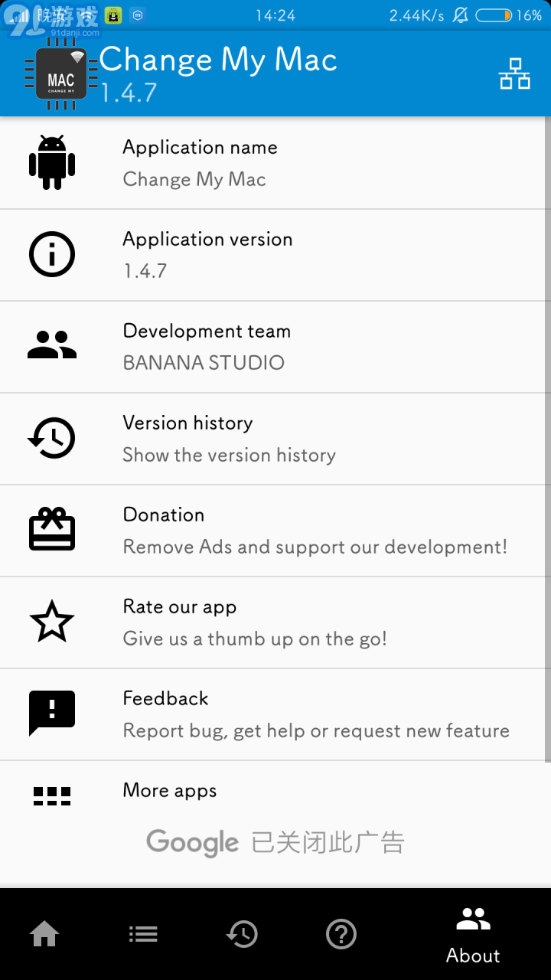Go to Home tab in bottom bar
Screen dimensions: 551x980
(44, 934)
